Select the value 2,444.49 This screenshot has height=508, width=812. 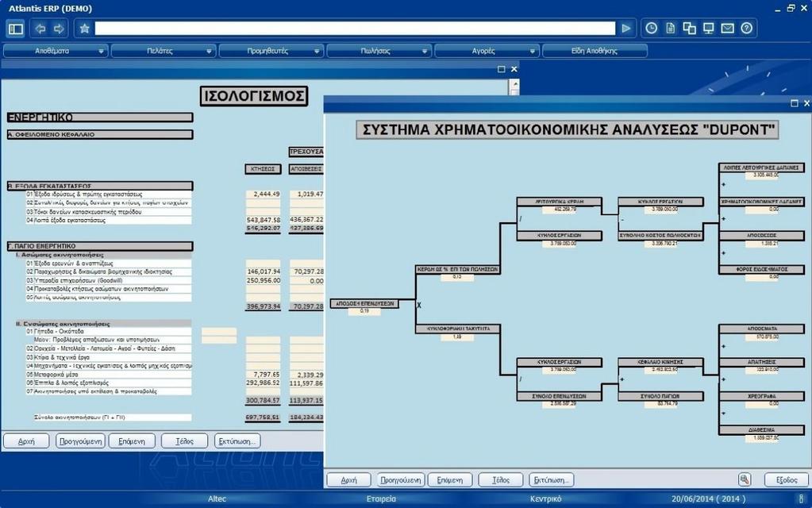click(267, 194)
